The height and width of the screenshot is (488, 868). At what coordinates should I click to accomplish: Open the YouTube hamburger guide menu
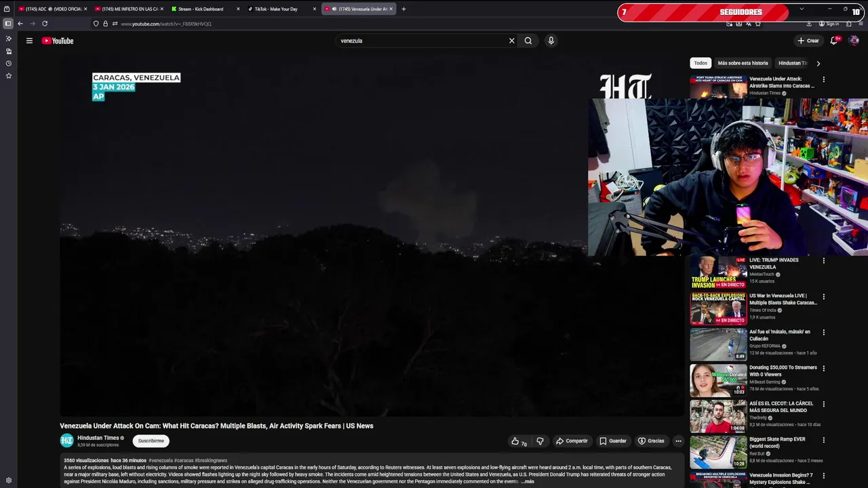coord(29,41)
